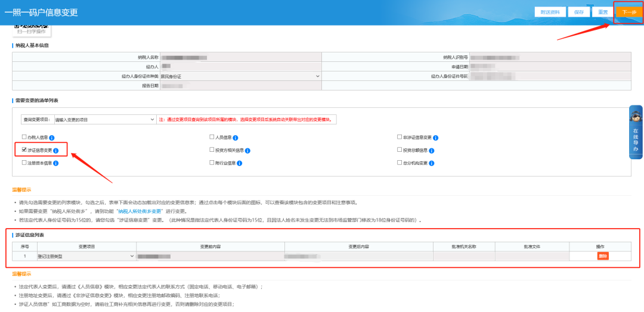Check the 投资方相关信息 checkbox
This screenshot has width=644, height=312.
[212, 149]
